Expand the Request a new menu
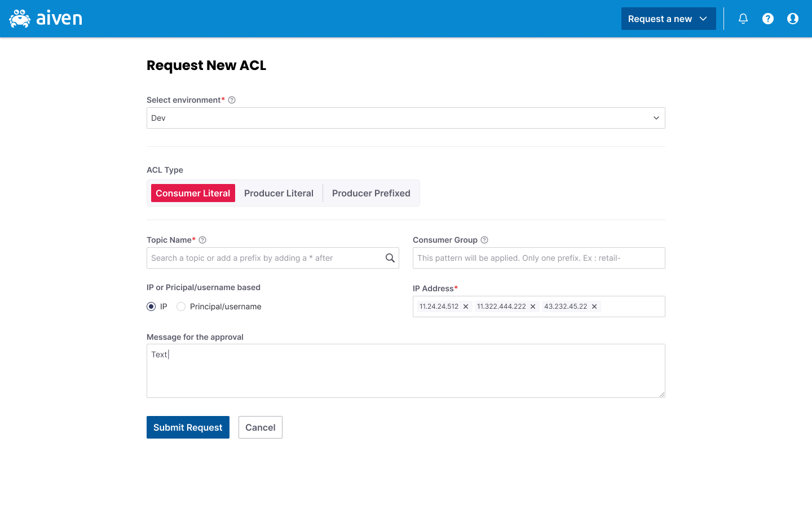 [668, 18]
